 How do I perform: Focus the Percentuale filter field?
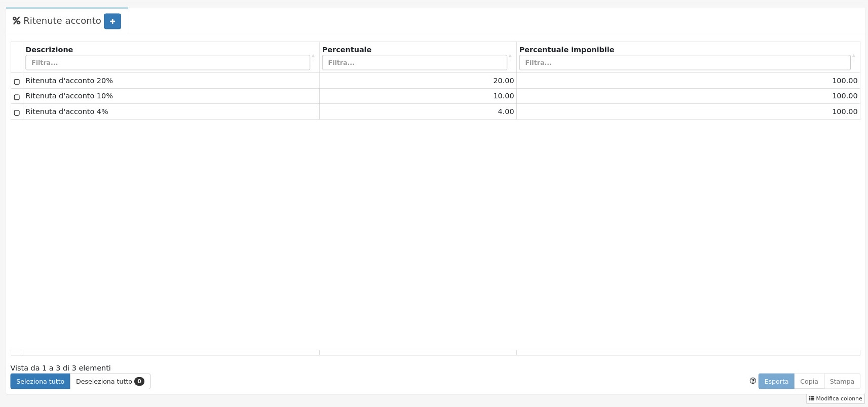point(414,63)
